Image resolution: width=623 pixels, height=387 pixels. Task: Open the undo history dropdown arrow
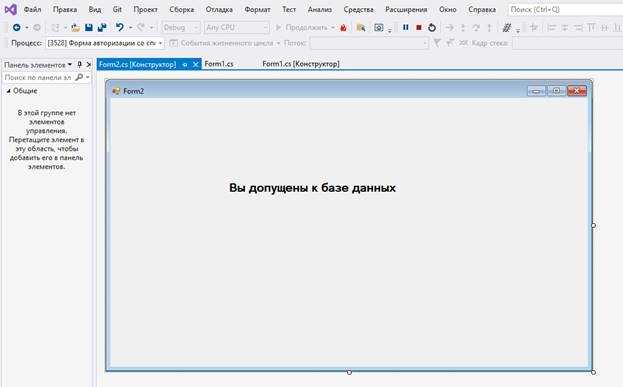[x=130, y=28]
